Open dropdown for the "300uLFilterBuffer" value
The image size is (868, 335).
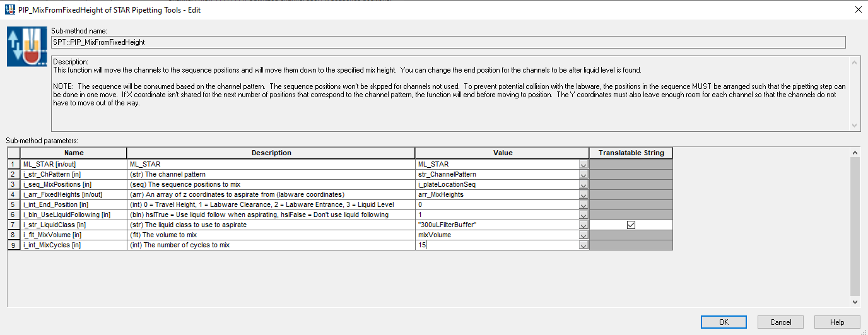[x=584, y=225]
